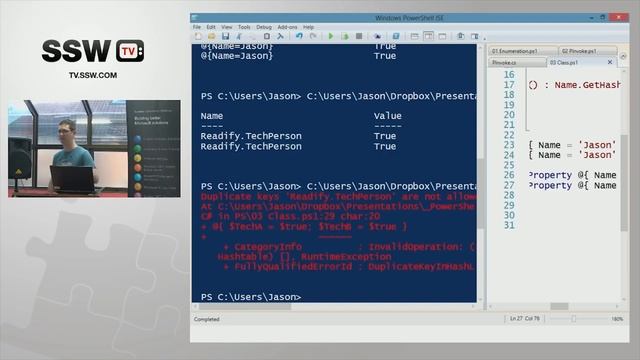640x360 pixels.
Task: Start PowerShell.exe with the blue console icon
Action: (x=396, y=36)
